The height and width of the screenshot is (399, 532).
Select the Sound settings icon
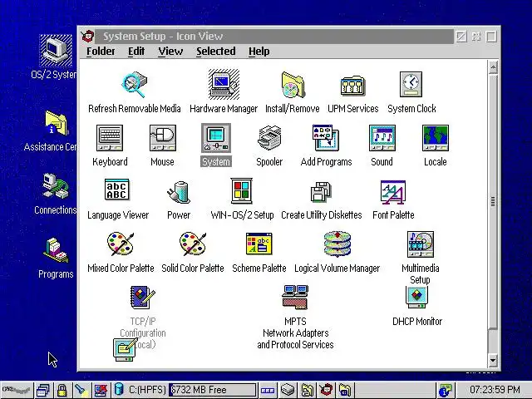382,138
